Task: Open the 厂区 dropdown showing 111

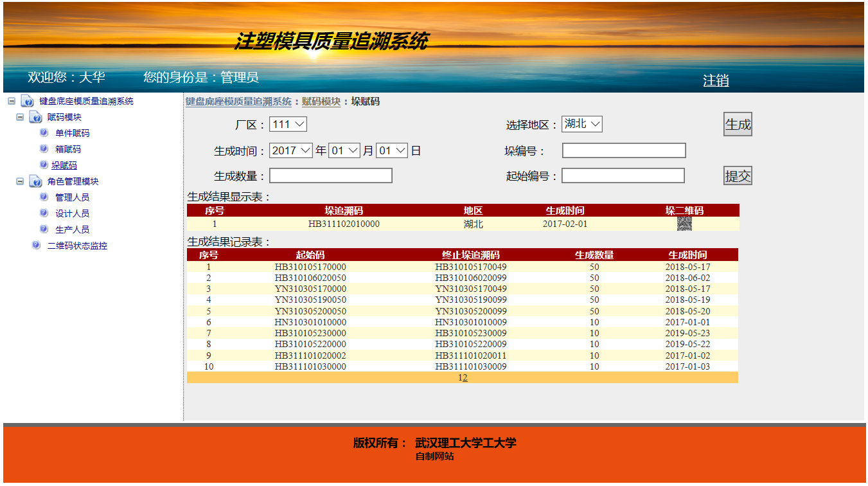Action: [x=288, y=124]
